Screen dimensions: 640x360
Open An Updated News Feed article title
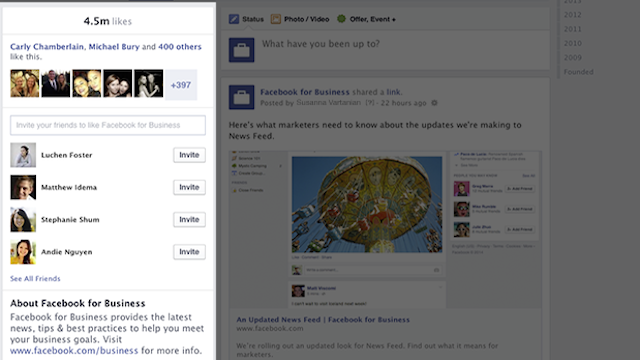[323, 320]
